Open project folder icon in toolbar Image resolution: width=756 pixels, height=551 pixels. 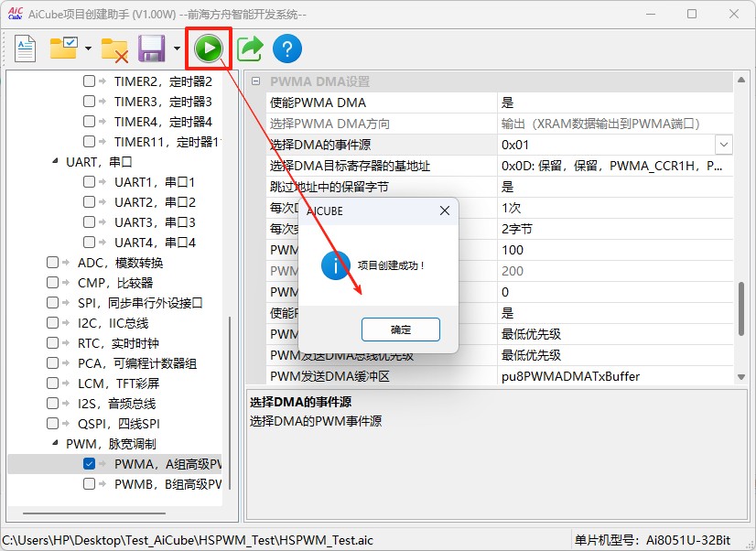tap(64, 48)
